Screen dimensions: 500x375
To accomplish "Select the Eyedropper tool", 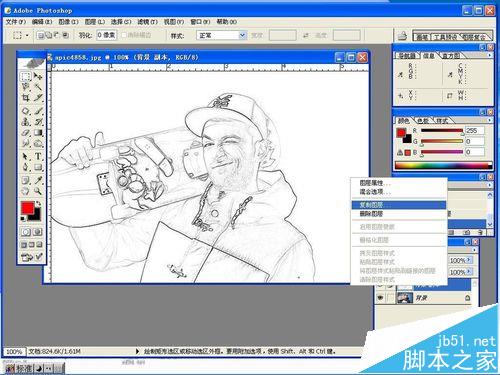I will pos(38,180).
